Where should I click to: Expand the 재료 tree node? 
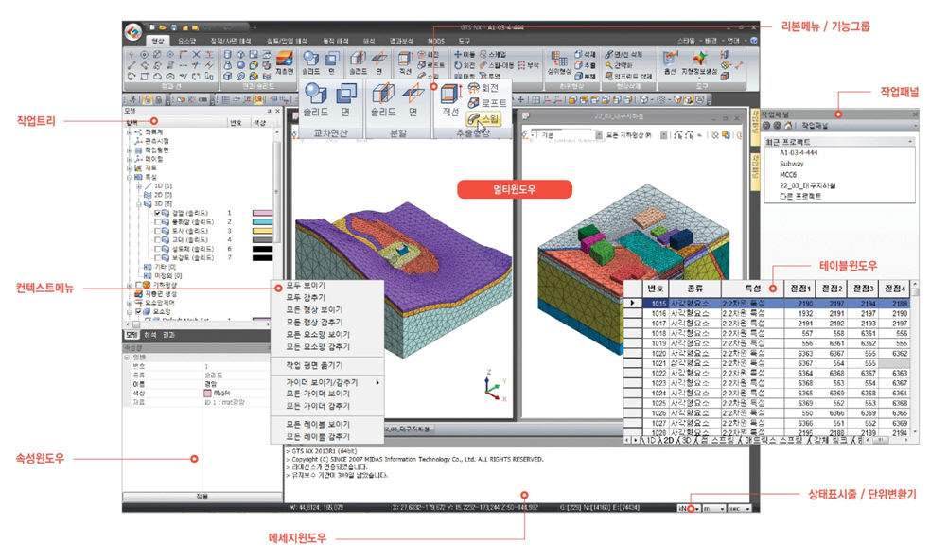[130, 167]
